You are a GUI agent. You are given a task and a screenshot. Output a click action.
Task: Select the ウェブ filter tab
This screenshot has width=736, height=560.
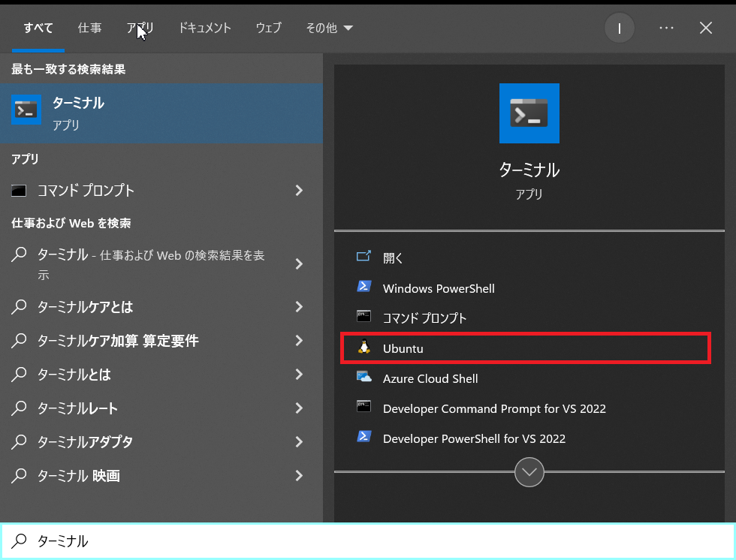pos(268,28)
